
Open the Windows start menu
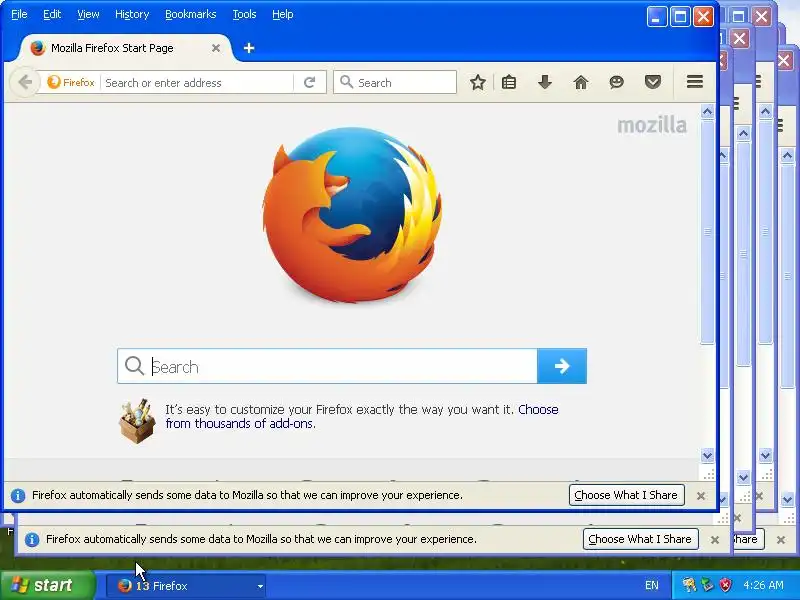point(47,585)
